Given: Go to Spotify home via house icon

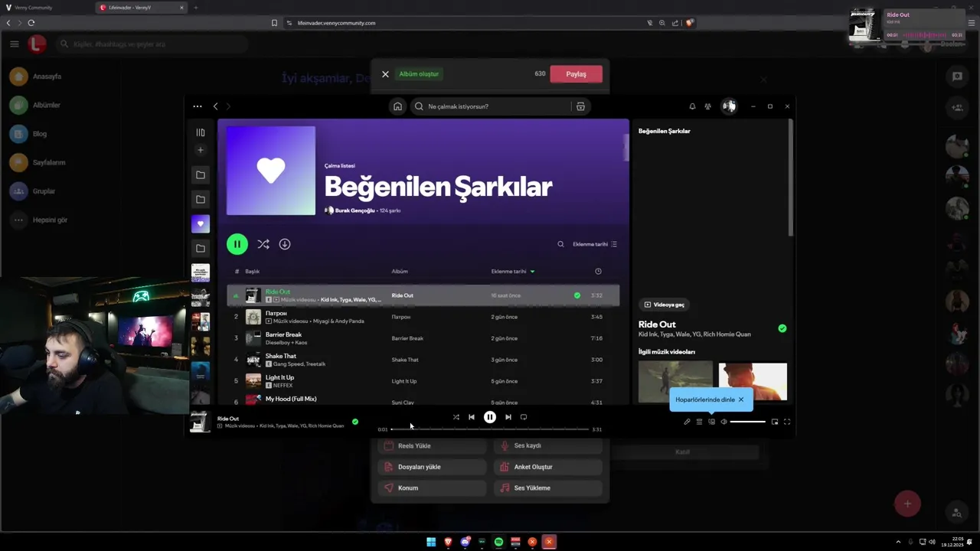Looking at the screenshot, I should pos(397,106).
